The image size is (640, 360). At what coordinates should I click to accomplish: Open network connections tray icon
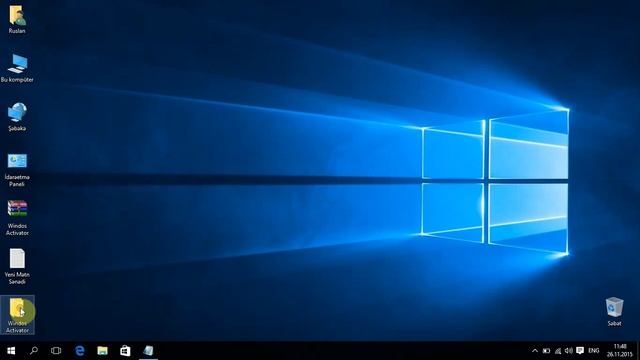click(558, 351)
